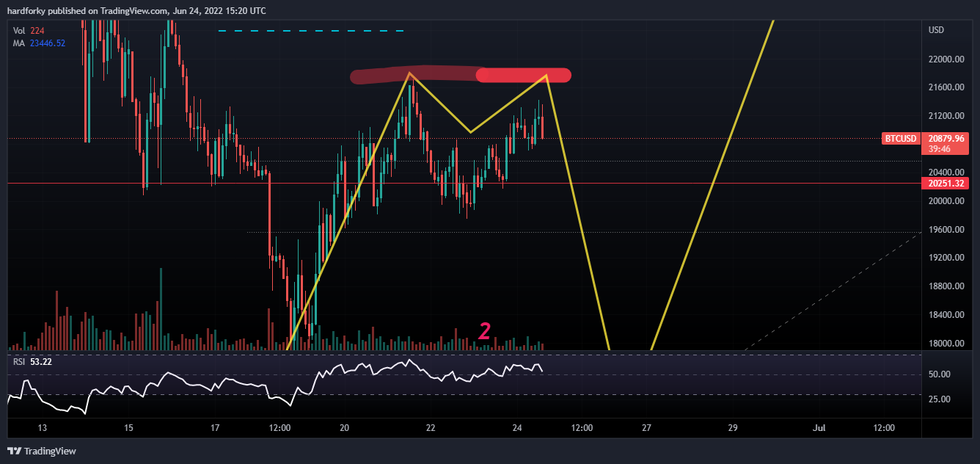Select the pink number 2 chart annotation
The width and height of the screenshot is (980, 464).
pos(484,331)
